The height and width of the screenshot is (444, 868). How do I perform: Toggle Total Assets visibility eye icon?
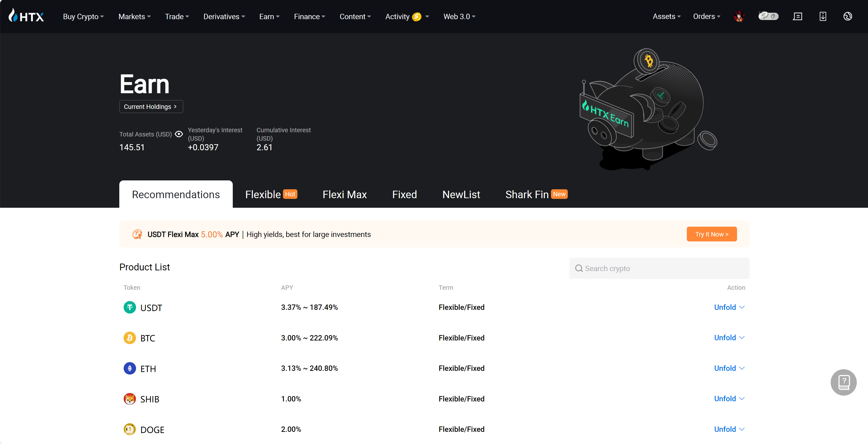click(x=179, y=134)
